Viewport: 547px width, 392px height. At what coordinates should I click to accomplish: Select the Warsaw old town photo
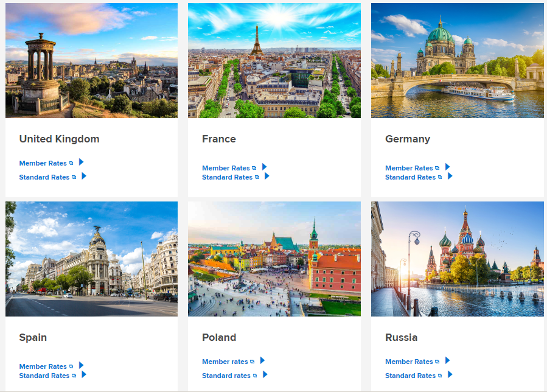[274, 259]
